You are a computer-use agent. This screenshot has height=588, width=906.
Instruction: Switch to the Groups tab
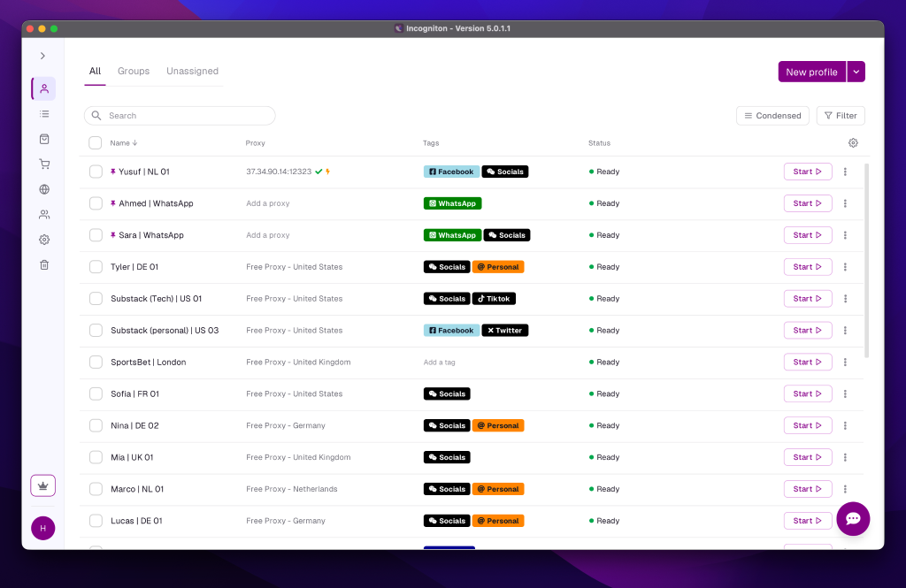pyautogui.click(x=134, y=71)
